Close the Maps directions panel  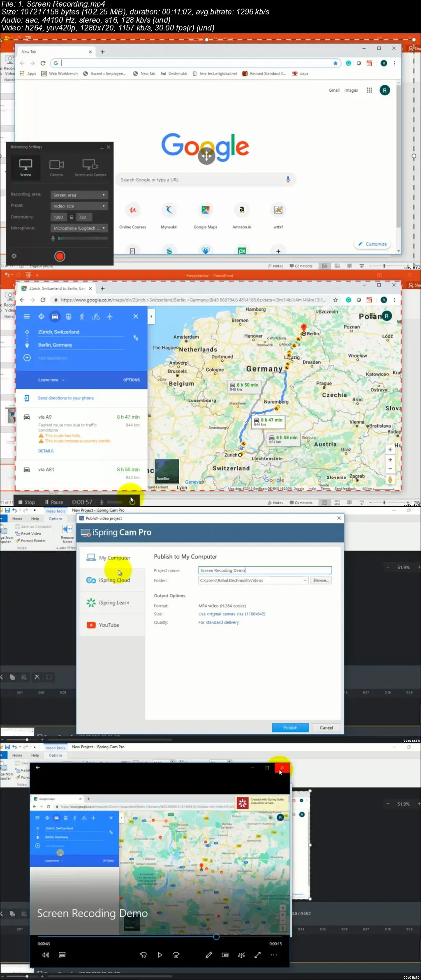click(x=136, y=316)
